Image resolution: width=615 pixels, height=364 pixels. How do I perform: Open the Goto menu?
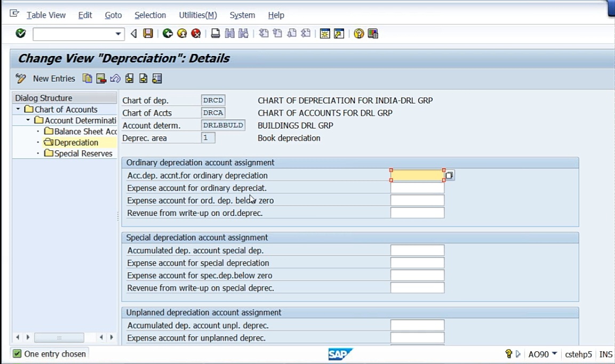[x=114, y=15]
